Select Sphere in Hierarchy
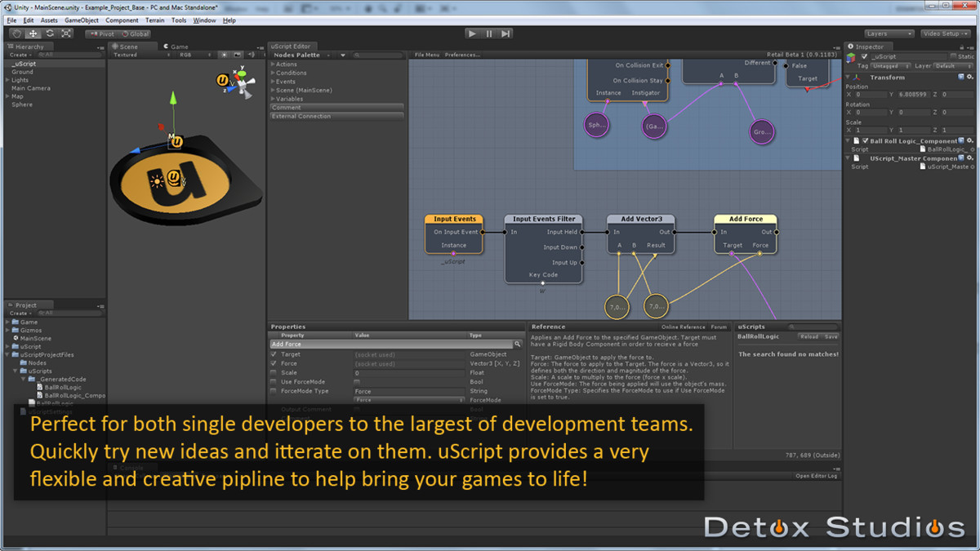980x551 pixels. point(22,104)
